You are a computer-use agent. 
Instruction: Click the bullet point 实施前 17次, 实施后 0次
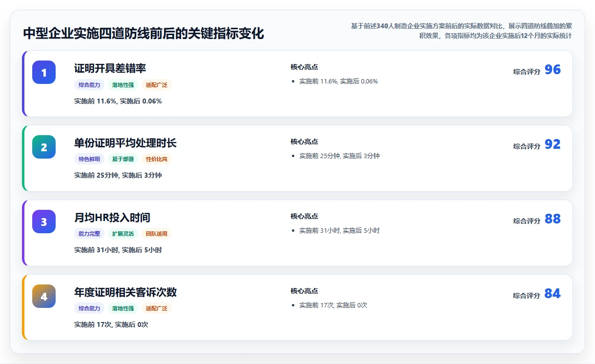pyautogui.click(x=333, y=305)
